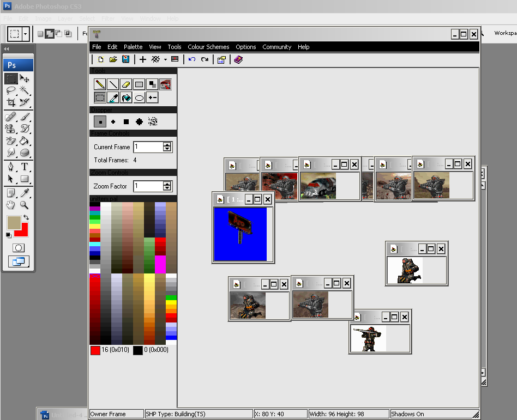The image size is (517, 420).
Task: Select the Photoshop Hand tool
Action: coord(11,205)
